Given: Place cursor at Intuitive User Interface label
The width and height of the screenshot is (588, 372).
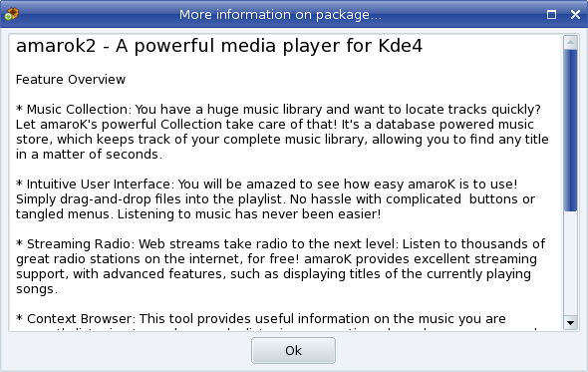Looking at the screenshot, I should pos(99,185).
